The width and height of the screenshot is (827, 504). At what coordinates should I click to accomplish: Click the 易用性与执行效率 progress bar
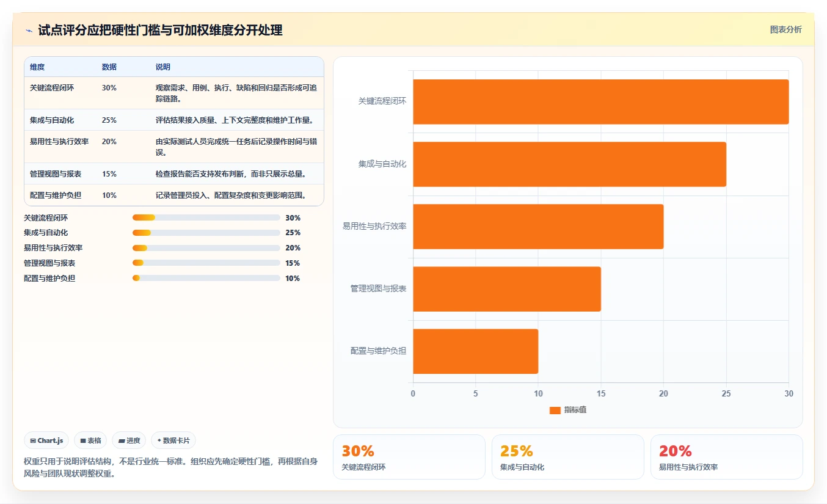point(206,248)
